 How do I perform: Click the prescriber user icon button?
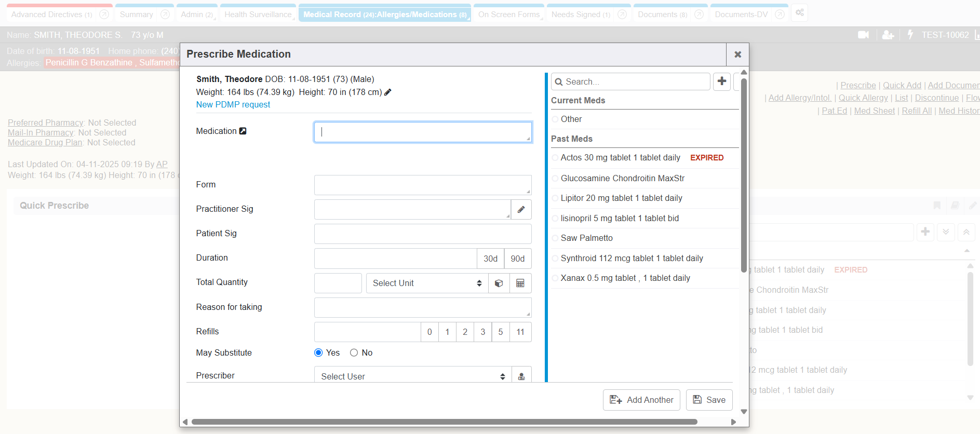point(521,376)
